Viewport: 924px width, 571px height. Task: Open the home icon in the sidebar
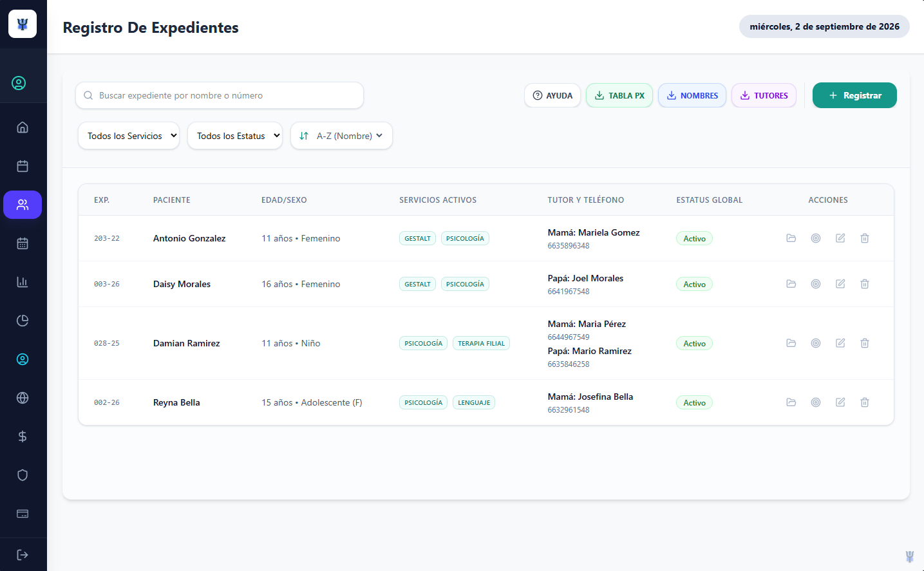tap(23, 127)
